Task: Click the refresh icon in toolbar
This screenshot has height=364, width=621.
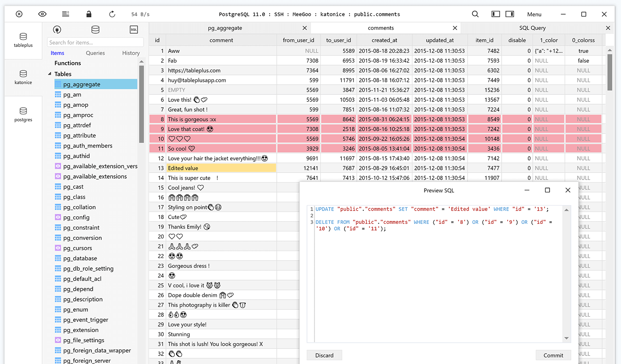Action: pos(112,14)
